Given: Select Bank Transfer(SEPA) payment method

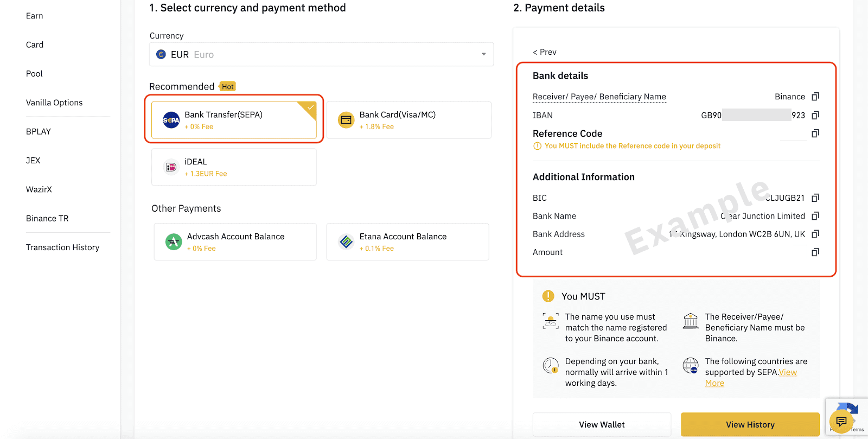Looking at the screenshot, I should [x=234, y=120].
